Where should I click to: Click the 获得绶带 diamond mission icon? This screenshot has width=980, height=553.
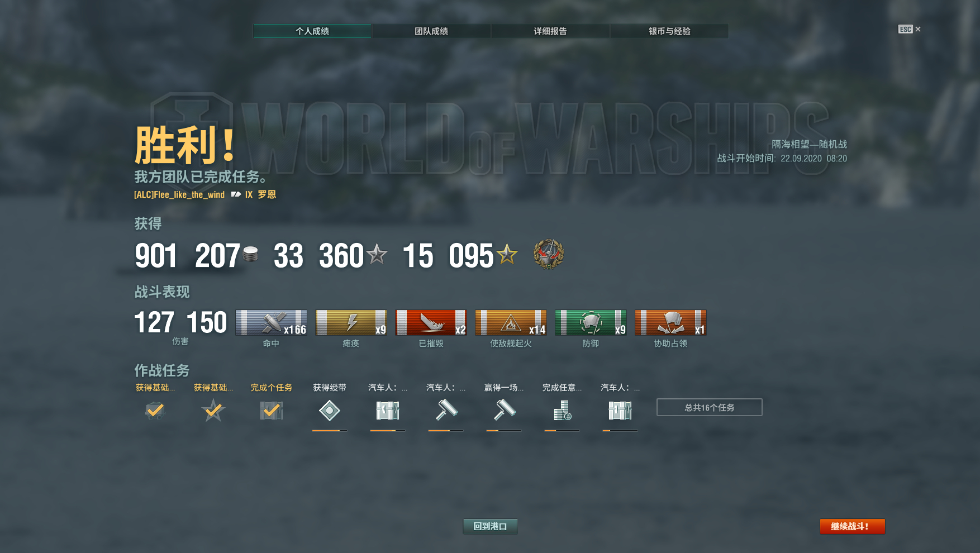click(330, 411)
